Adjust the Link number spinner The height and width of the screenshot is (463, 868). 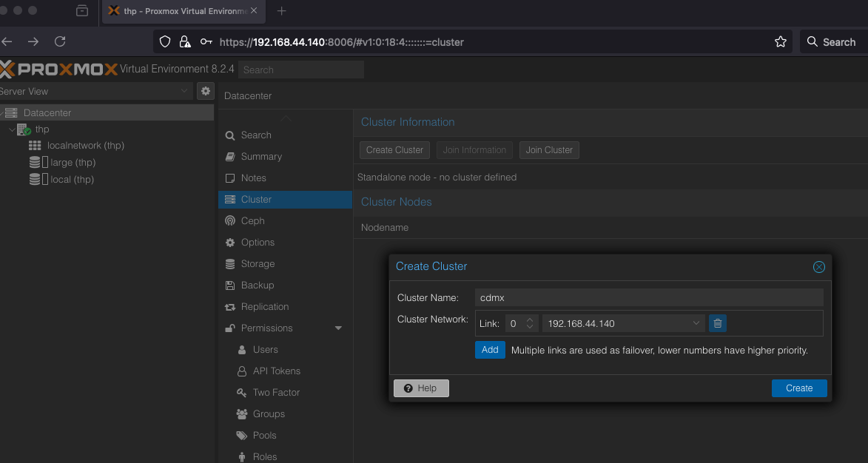click(x=530, y=323)
